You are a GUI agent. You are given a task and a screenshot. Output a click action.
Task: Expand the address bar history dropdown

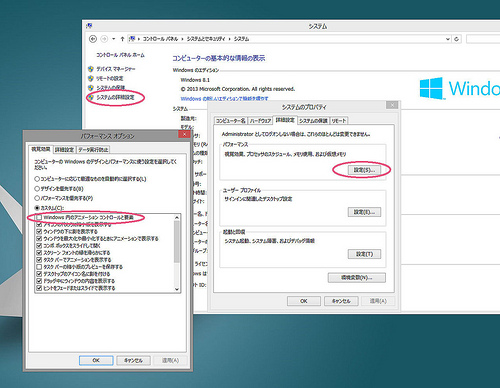(x=448, y=39)
